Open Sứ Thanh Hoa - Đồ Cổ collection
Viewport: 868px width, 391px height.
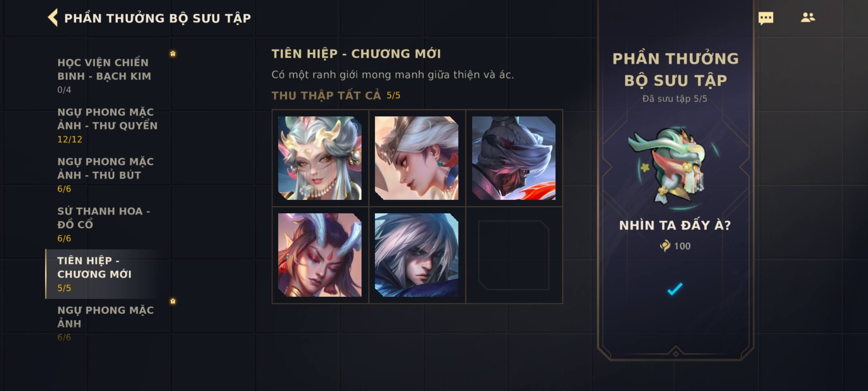[108, 224]
